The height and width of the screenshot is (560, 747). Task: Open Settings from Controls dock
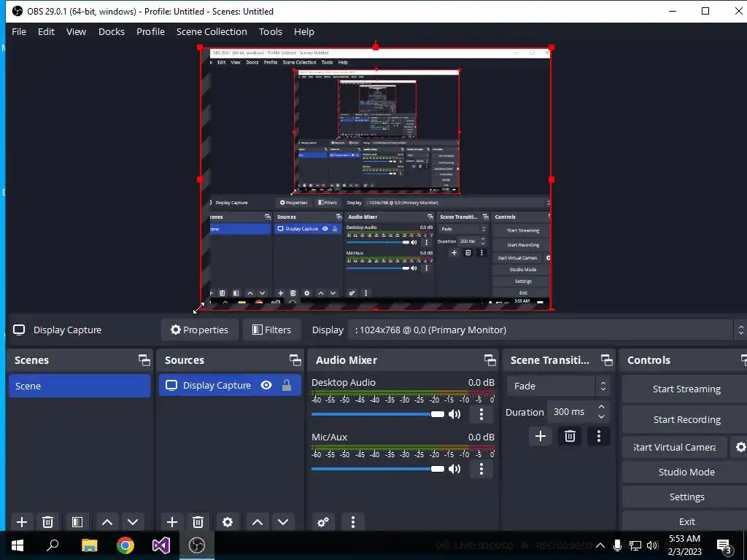coord(686,497)
